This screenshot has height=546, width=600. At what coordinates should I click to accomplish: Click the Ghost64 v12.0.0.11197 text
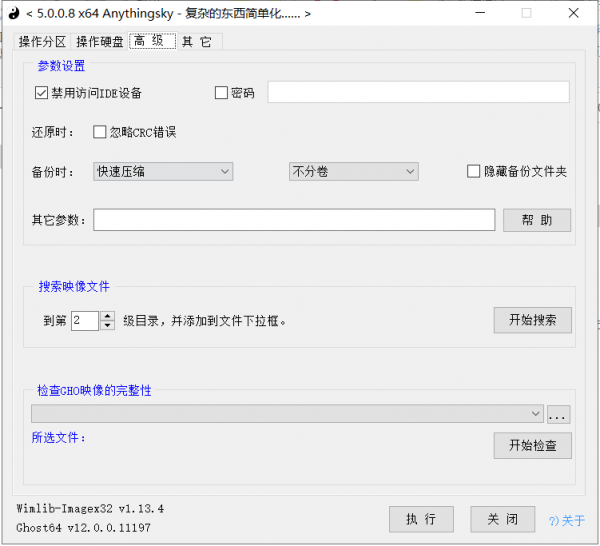[x=83, y=528]
